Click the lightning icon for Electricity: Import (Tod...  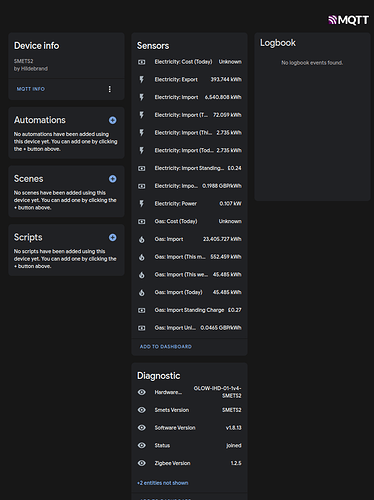tap(142, 151)
